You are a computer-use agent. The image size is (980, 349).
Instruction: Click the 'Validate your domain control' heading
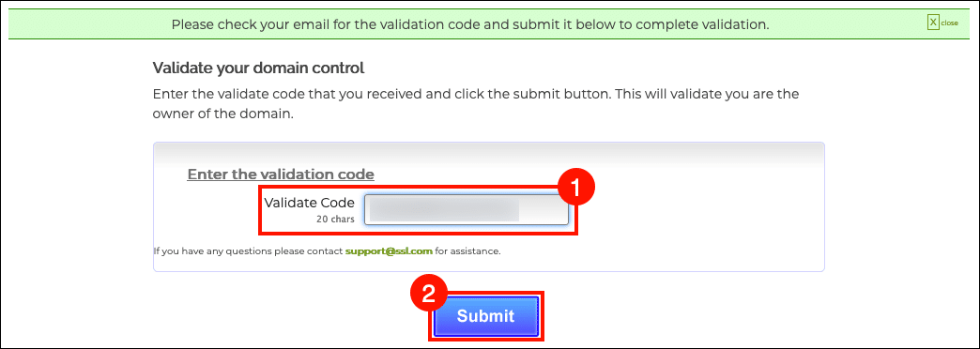(x=258, y=68)
